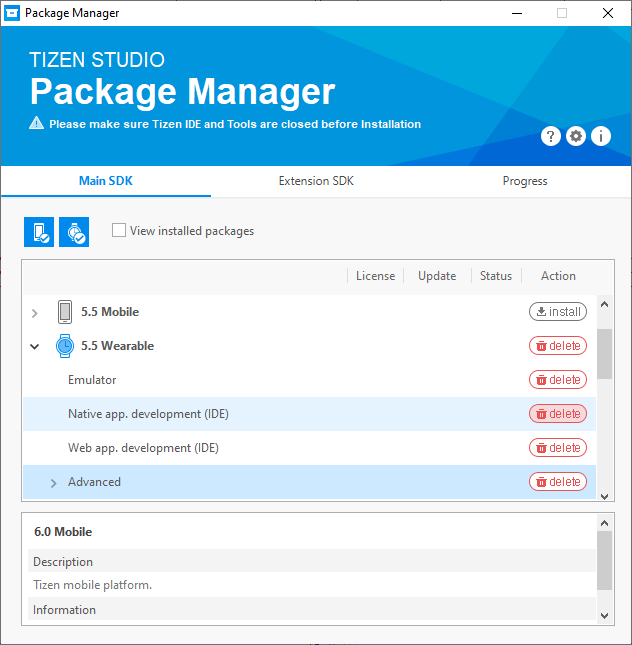632x645 pixels.
Task: Delete the Emulator package
Action: 558,380
